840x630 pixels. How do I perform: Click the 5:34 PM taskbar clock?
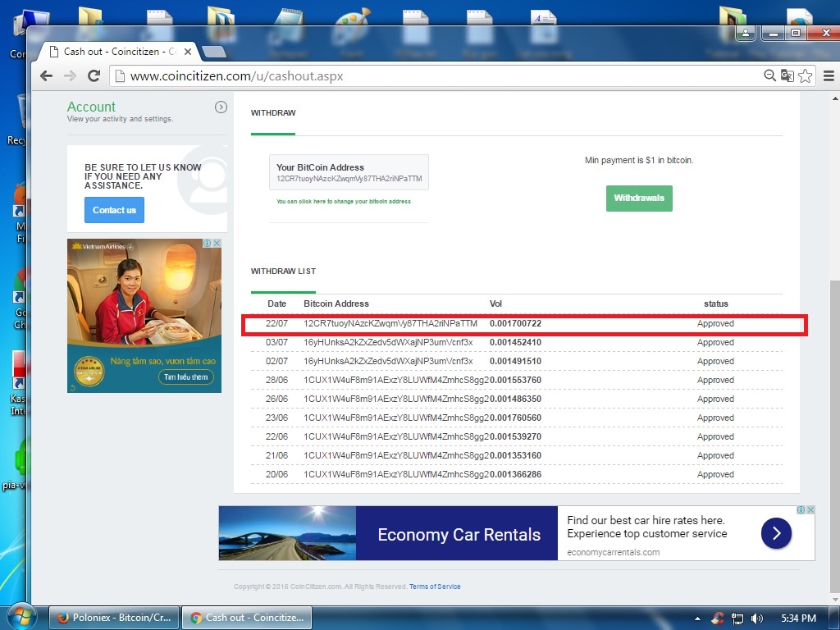tap(798, 619)
